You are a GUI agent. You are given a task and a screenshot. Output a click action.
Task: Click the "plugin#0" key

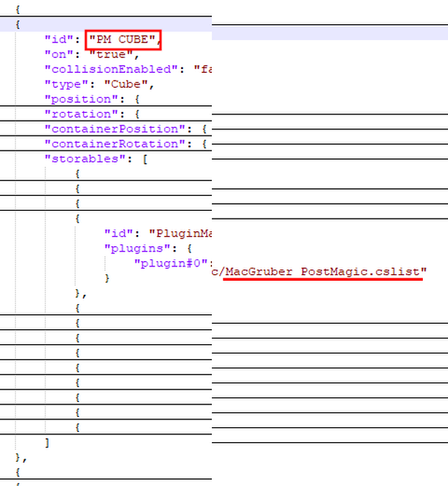pos(171,263)
